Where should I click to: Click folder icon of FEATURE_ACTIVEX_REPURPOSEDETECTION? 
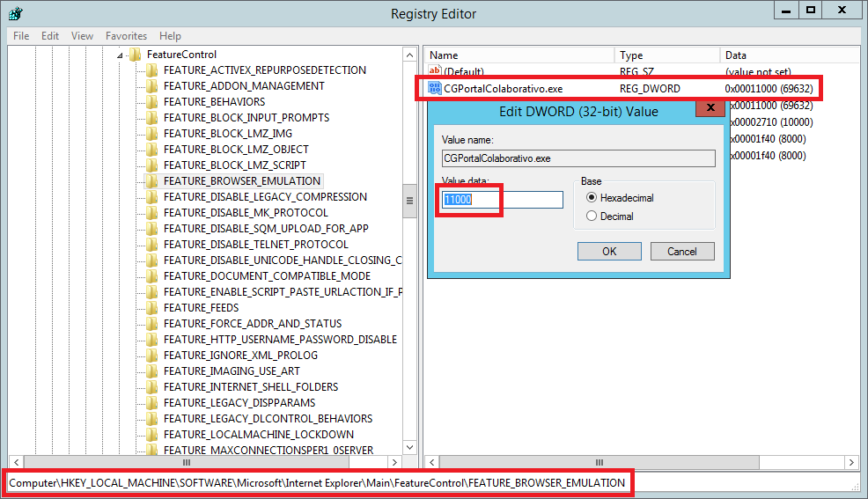pos(151,70)
